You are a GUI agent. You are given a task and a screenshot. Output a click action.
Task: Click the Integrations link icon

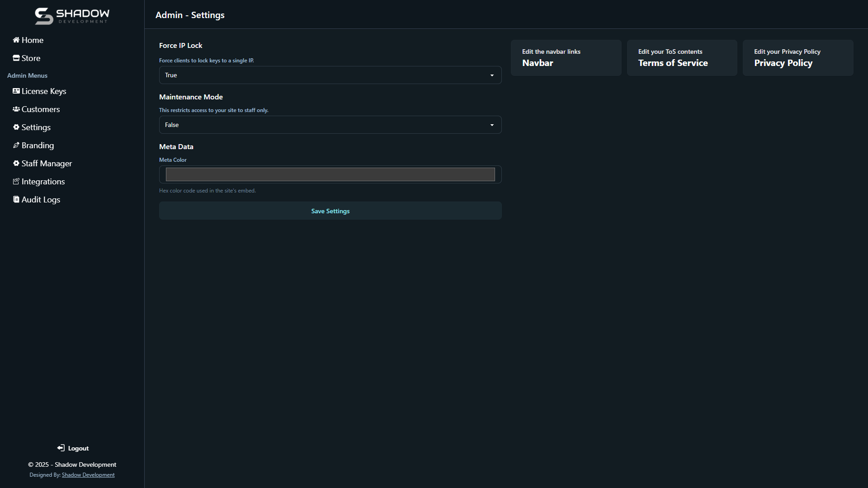[16, 181]
